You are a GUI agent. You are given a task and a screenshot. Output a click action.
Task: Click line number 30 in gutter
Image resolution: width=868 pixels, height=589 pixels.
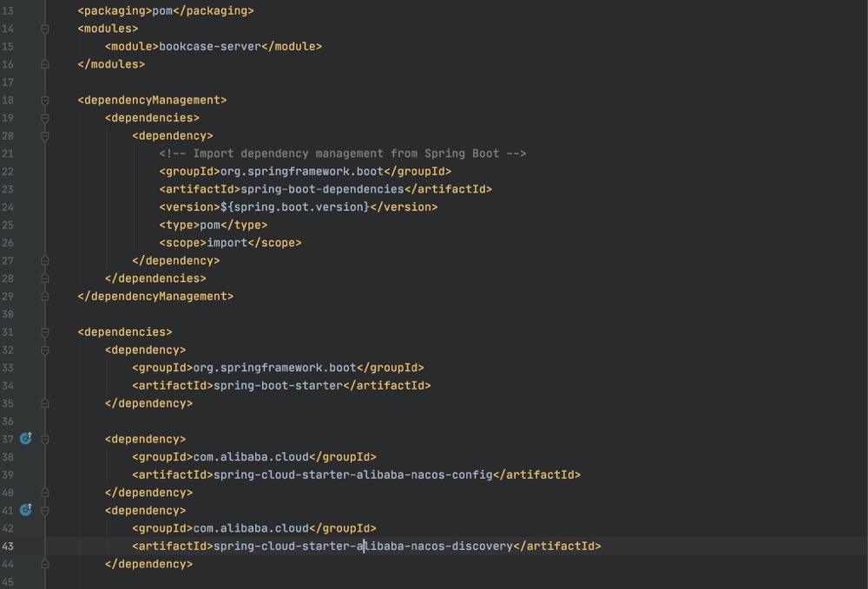tap(8, 314)
